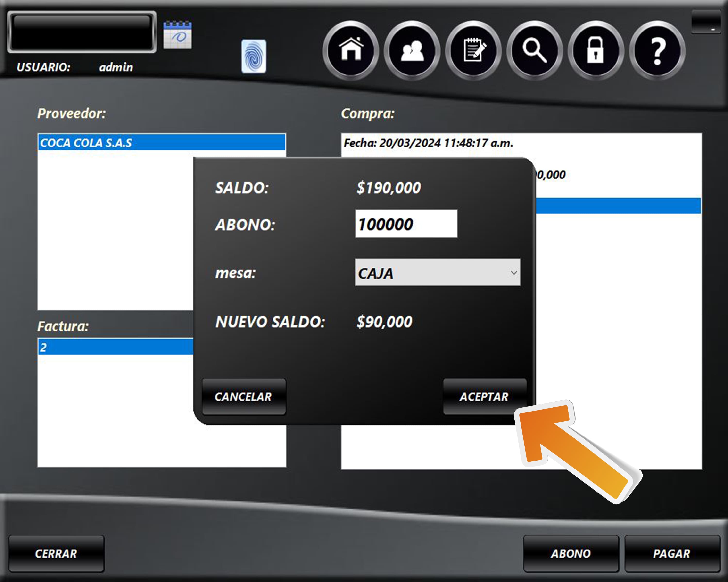This screenshot has width=728, height=582.
Task: Click the CERRAR button
Action: click(56, 553)
